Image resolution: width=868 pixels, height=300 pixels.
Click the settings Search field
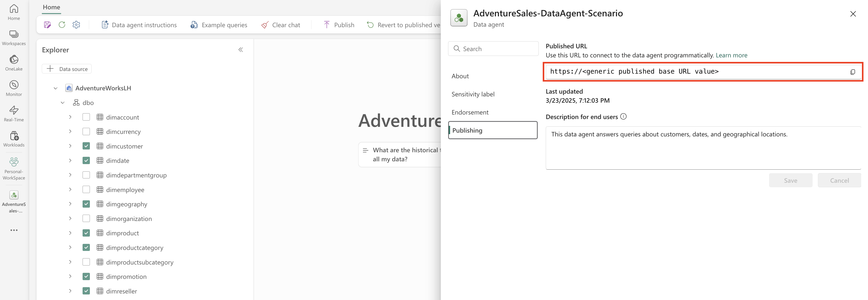tap(493, 49)
